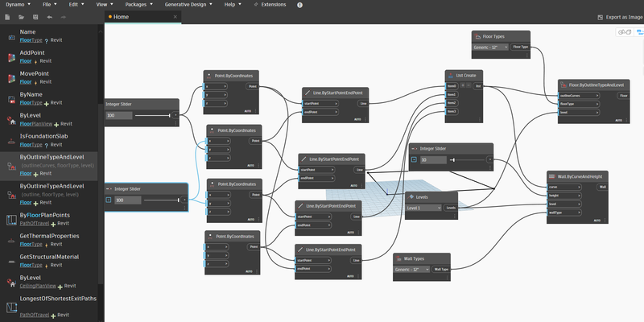
Task: Open options menu dots on Wall.ByCurveAndHeight node
Action: point(605,220)
